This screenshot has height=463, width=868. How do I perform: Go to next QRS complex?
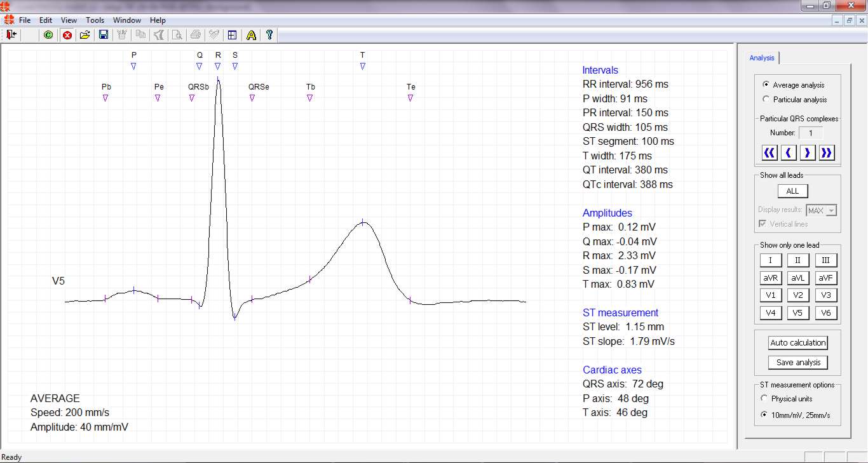point(808,152)
